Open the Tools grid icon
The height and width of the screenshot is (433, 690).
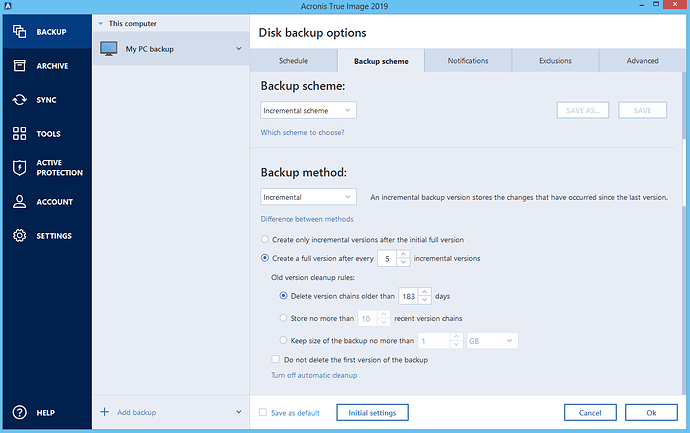point(19,133)
